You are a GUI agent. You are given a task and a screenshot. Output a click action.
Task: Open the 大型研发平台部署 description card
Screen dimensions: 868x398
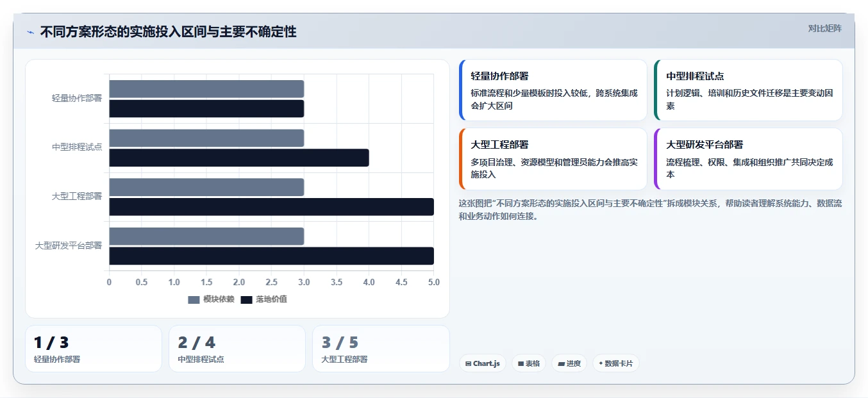(748, 159)
